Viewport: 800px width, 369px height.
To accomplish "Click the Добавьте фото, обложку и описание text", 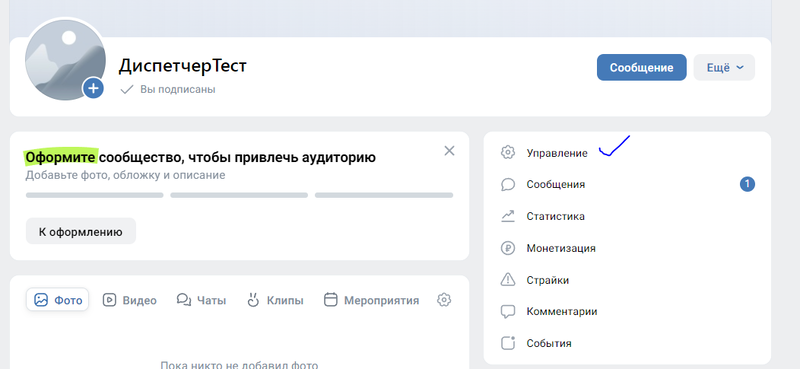I will click(126, 175).
